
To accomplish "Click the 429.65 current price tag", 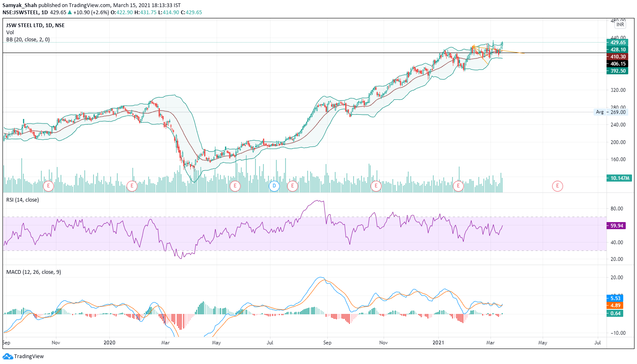I will (x=617, y=43).
